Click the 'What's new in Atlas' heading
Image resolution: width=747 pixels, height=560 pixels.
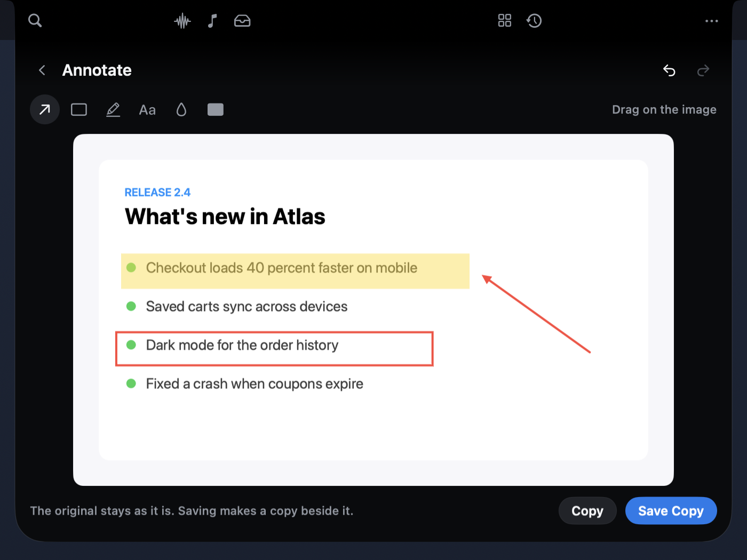(225, 217)
